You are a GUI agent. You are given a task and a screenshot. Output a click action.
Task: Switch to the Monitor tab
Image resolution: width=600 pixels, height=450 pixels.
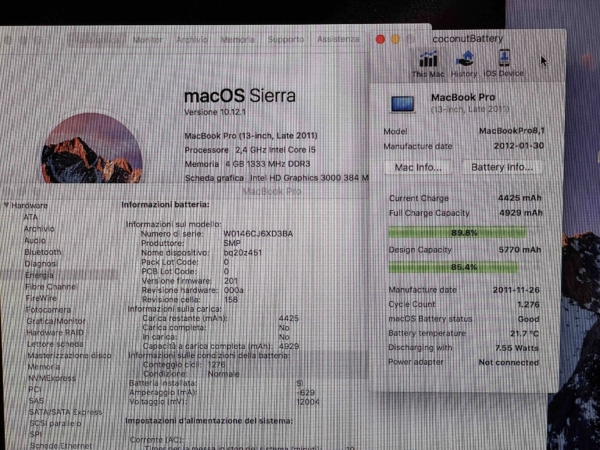pyautogui.click(x=148, y=40)
